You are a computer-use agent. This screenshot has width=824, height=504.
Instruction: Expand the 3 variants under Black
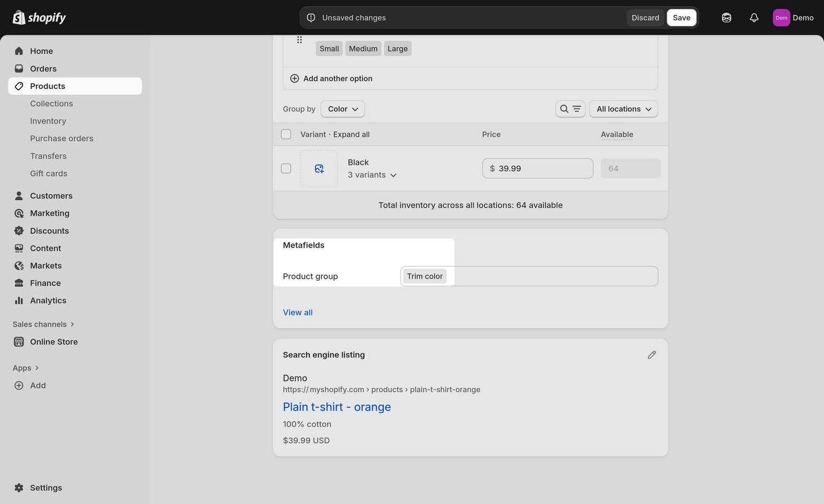point(372,175)
